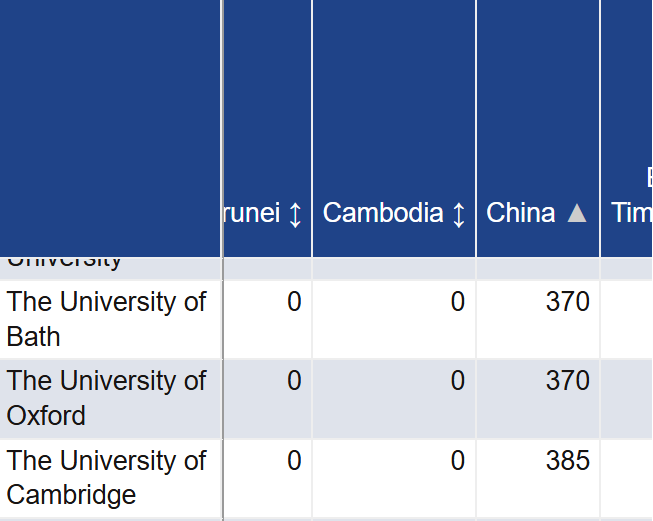Click Cambridge's Brunei cell showing 0

[x=294, y=461]
